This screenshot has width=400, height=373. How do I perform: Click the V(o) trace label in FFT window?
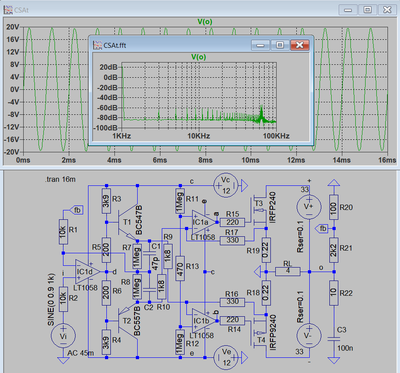pyautogui.click(x=199, y=57)
